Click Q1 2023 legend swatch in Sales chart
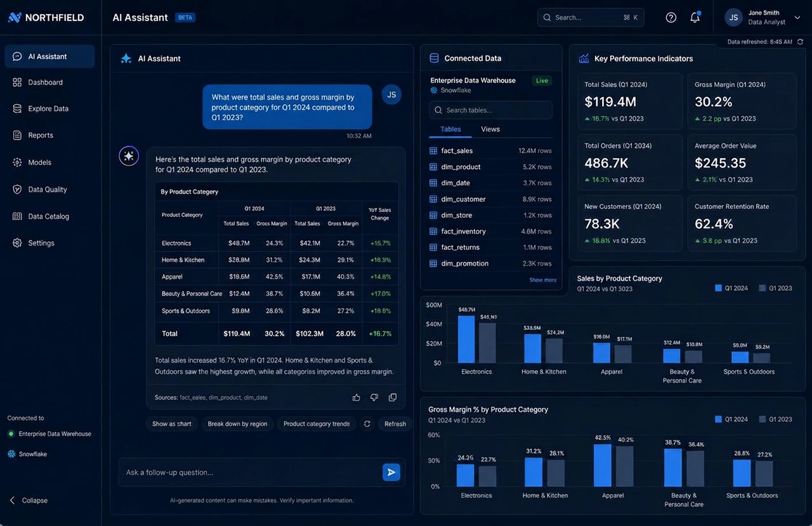 pos(763,288)
